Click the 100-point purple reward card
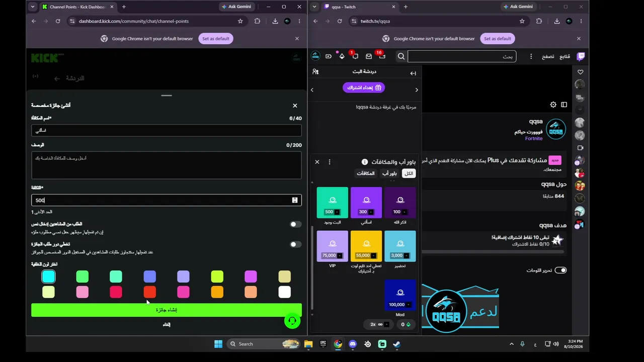The height and width of the screenshot is (362, 644). pyautogui.click(x=400, y=203)
